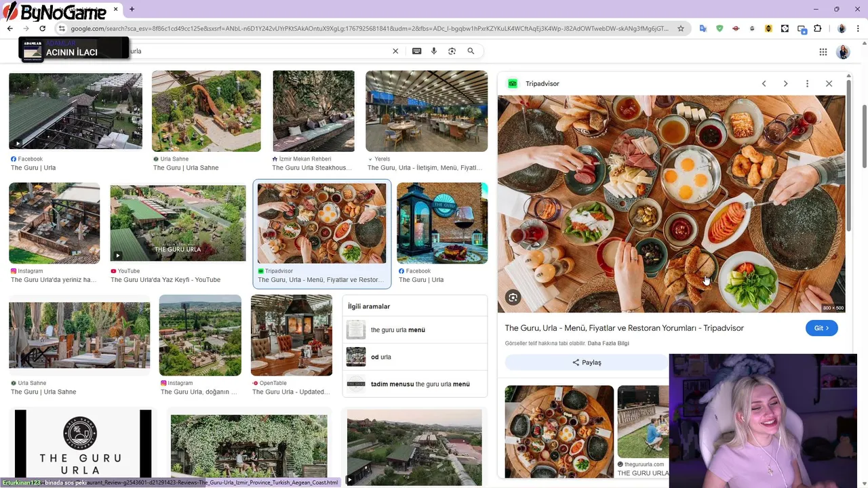Open a new browser tab
Viewport: 868px width, 488px height.
coord(132,9)
